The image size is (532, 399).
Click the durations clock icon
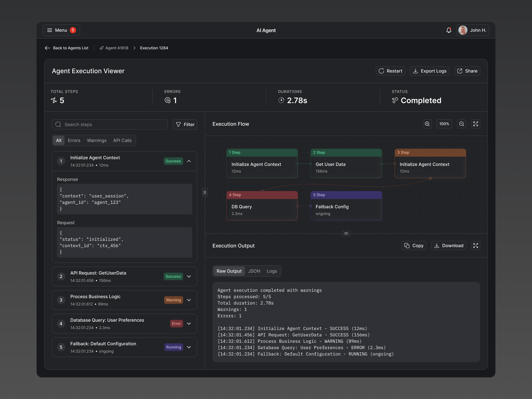tap(281, 100)
